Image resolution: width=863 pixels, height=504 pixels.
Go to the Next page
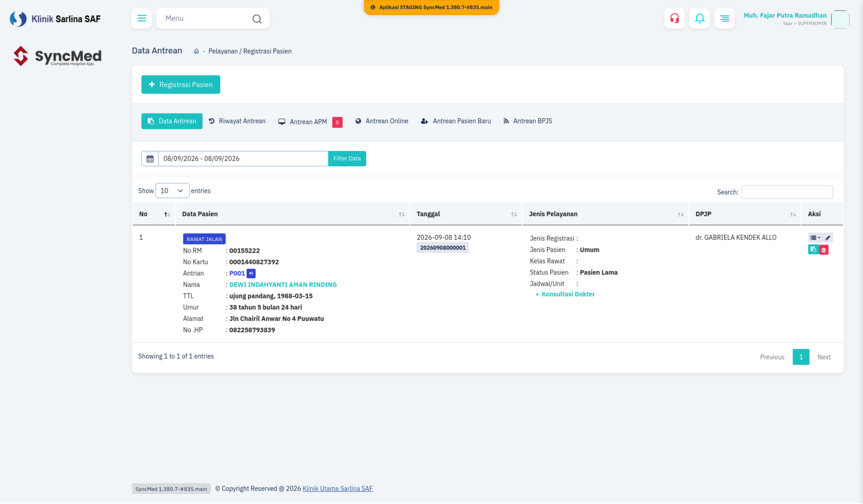824,357
